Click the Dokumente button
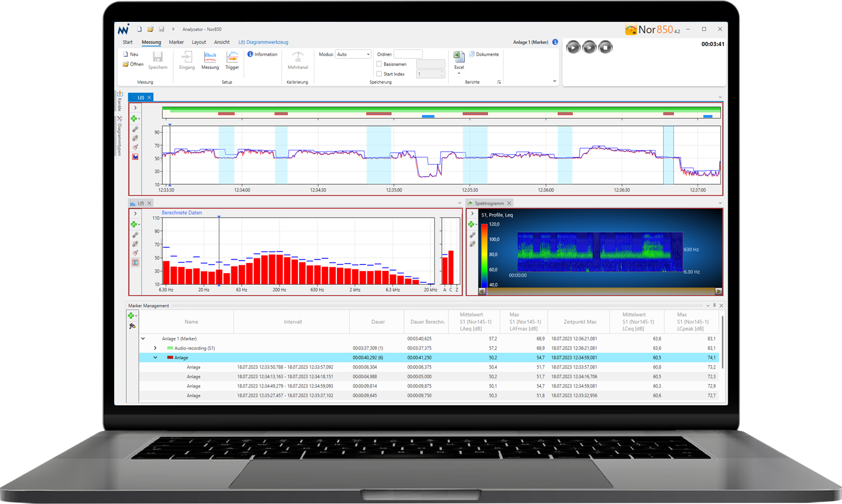 [484, 55]
